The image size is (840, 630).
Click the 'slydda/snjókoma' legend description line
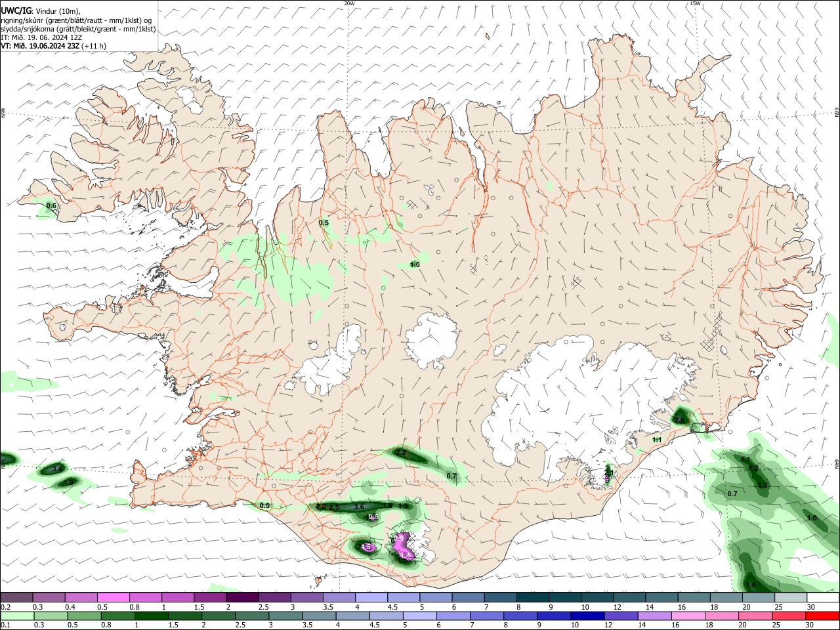tap(78, 29)
